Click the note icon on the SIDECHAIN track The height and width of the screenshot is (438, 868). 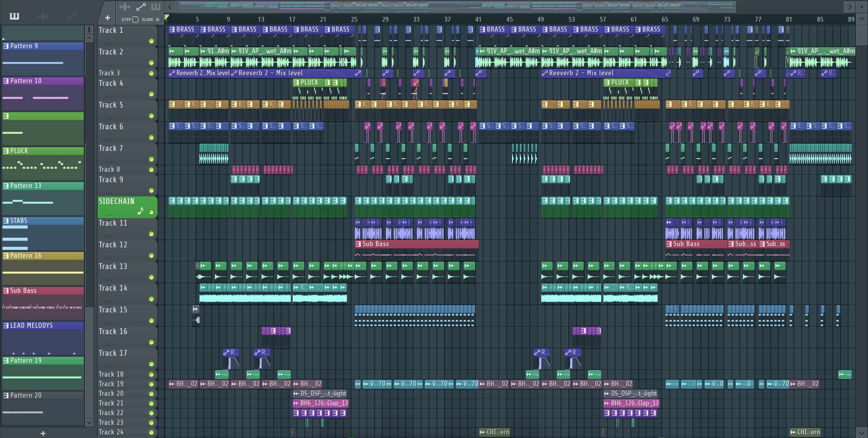[x=140, y=211]
